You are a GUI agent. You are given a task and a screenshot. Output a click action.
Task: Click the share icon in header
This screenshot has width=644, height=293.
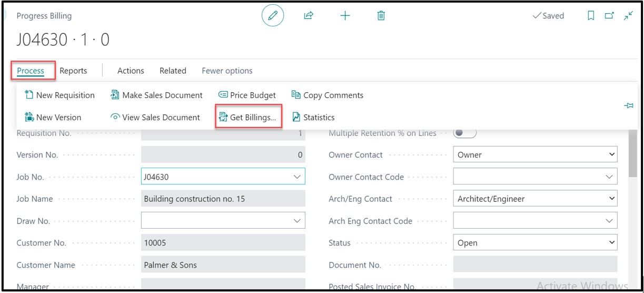309,16
